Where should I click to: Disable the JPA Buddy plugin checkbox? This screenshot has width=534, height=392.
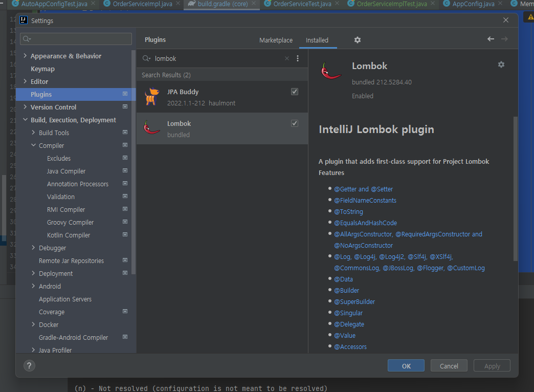(x=295, y=92)
